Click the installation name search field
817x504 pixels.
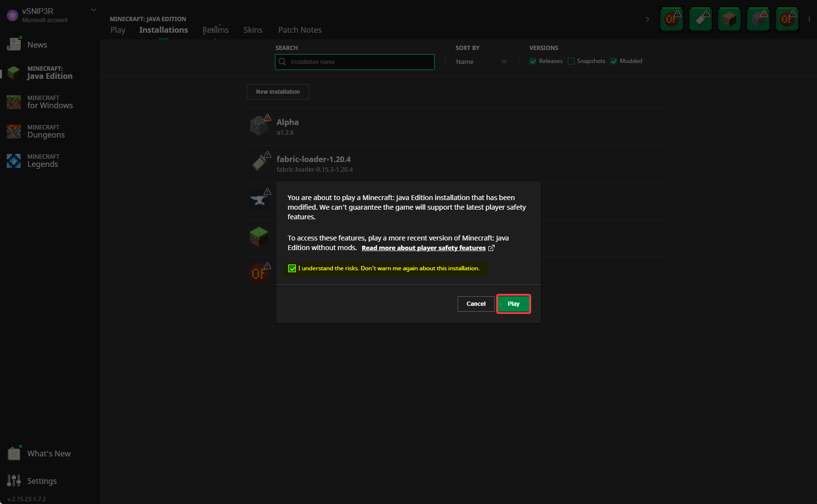355,62
